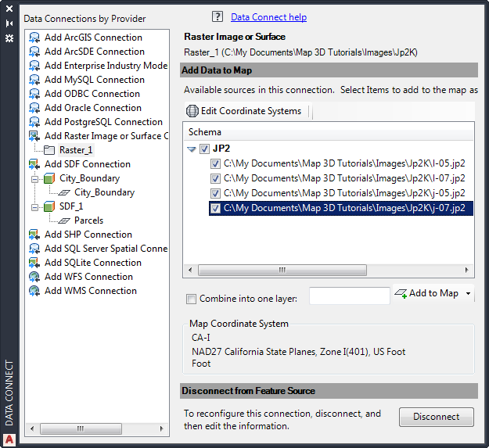Image resolution: width=489 pixels, height=448 pixels.
Task: Click the City_Boundary feature class polygon icon
Action: (x=64, y=193)
